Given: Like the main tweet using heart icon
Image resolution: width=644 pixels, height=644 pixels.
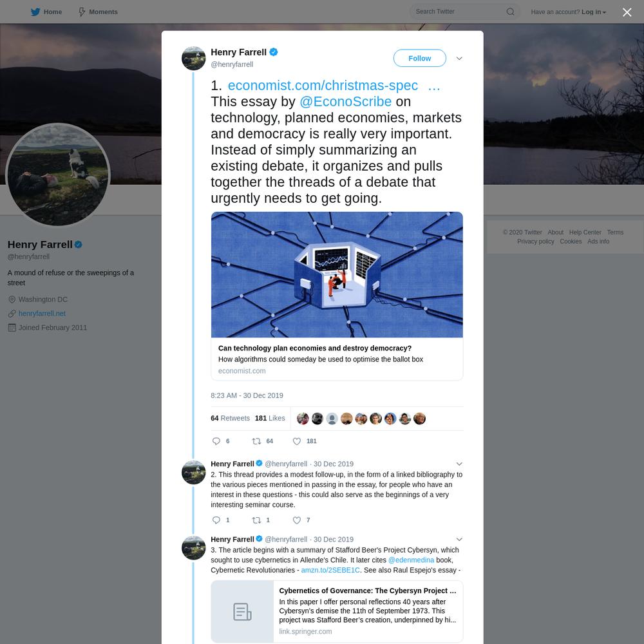Looking at the screenshot, I should coord(296,441).
